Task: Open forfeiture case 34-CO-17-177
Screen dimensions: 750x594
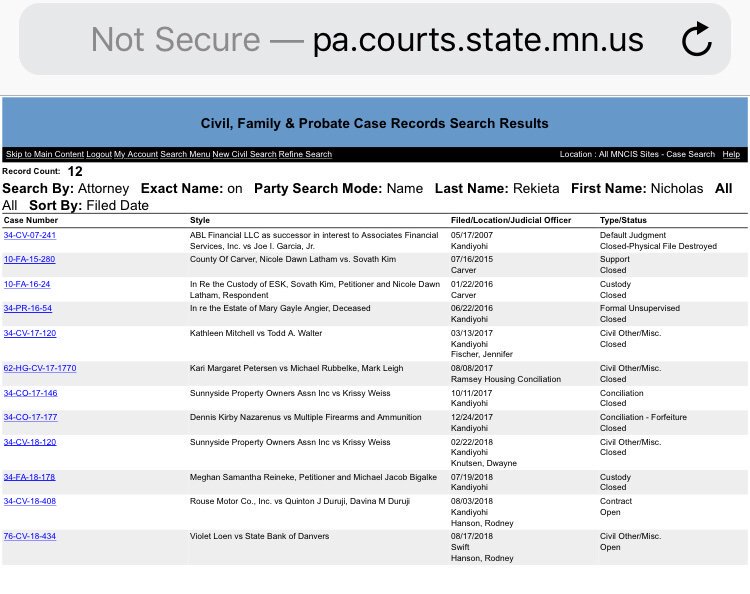Action: tap(31, 417)
